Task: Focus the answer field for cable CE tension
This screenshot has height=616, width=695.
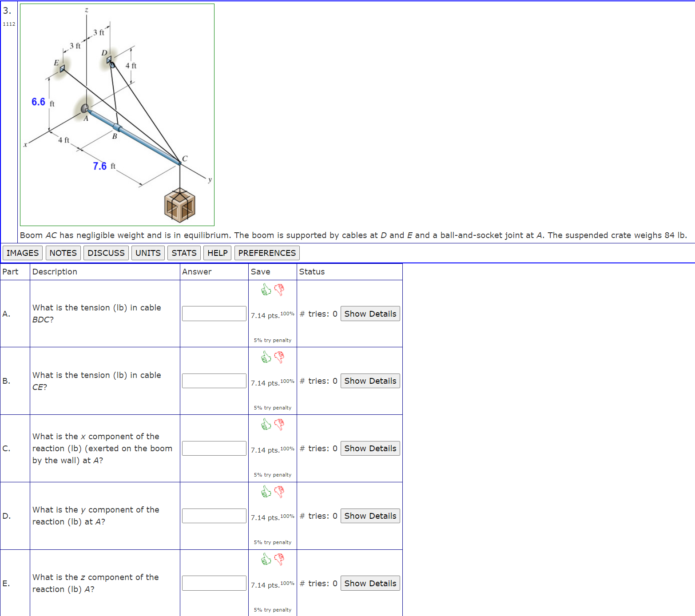Action: tap(214, 381)
